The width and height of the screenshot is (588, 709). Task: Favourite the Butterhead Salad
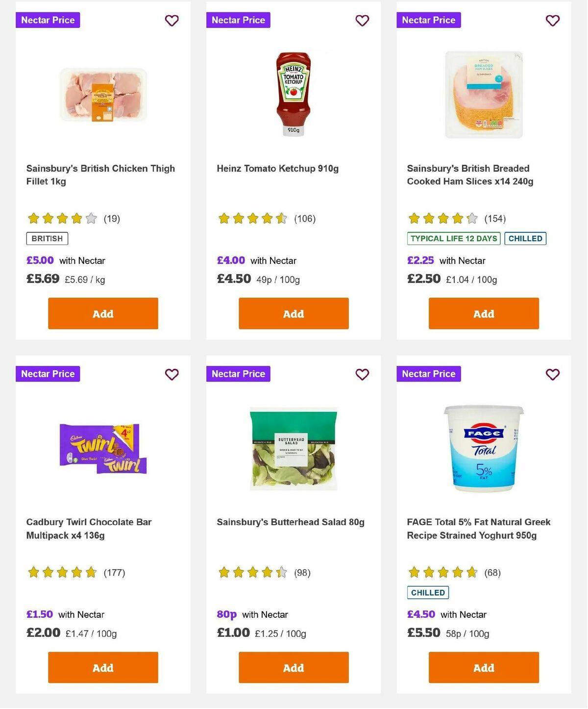tap(362, 374)
